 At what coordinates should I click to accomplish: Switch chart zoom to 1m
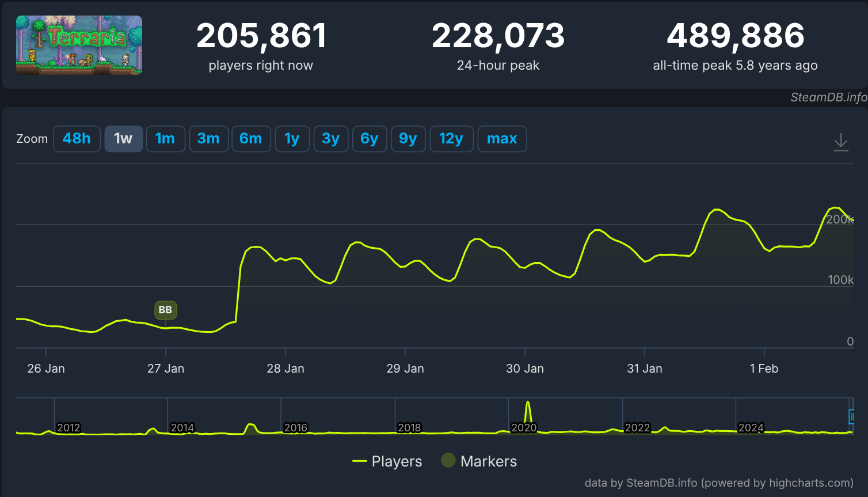pos(165,139)
